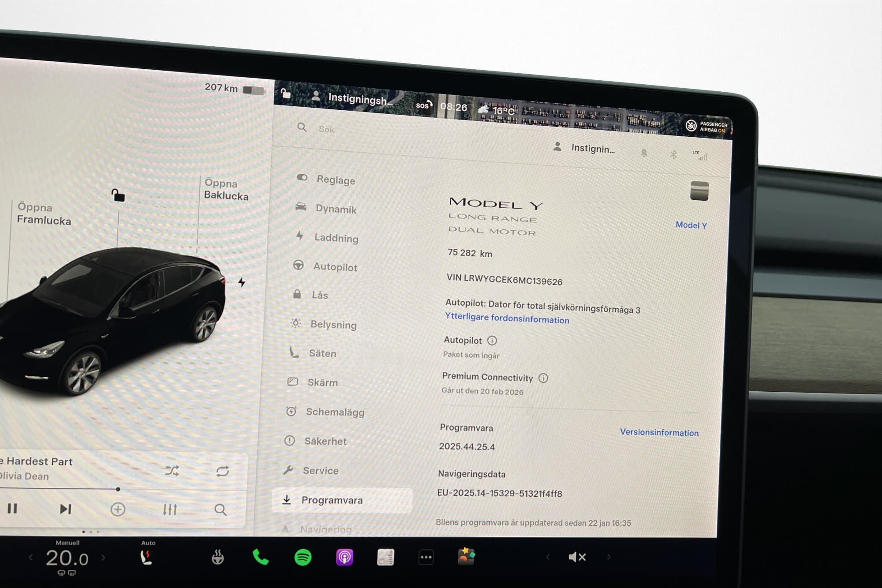
Task: Tap the charging bolt icon beside the car
Action: [x=242, y=282]
